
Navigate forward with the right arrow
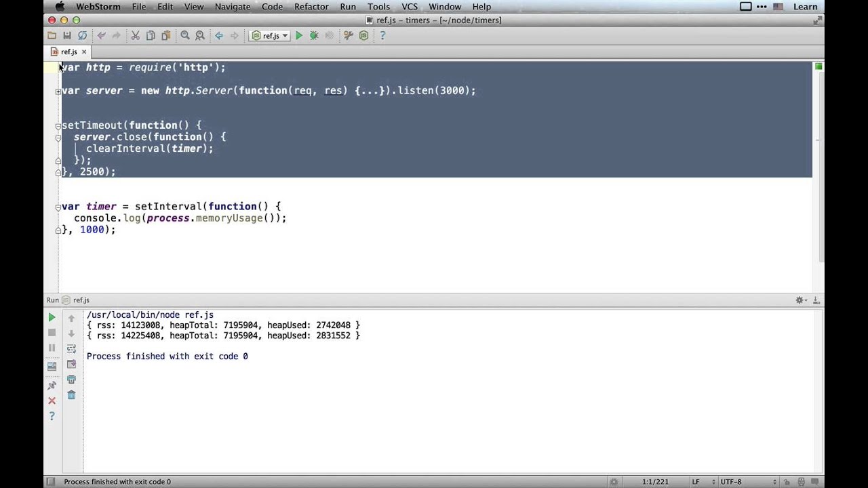click(x=234, y=36)
